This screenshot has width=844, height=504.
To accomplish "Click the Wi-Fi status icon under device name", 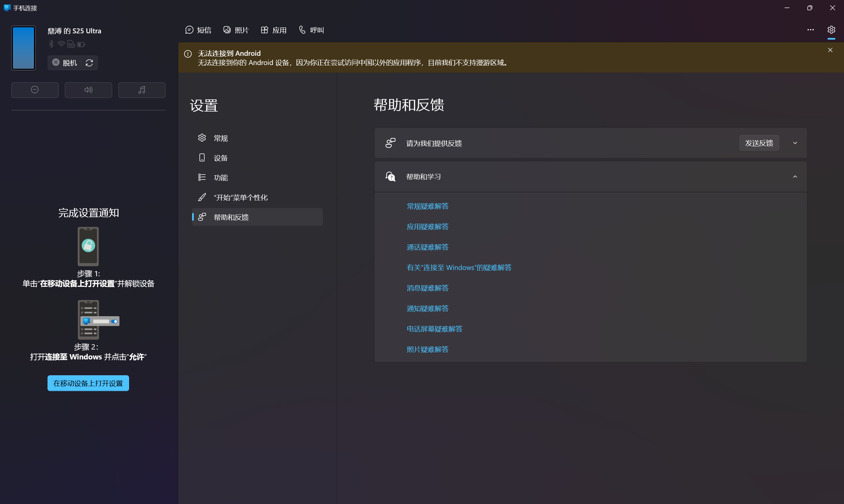I will pyautogui.click(x=61, y=44).
